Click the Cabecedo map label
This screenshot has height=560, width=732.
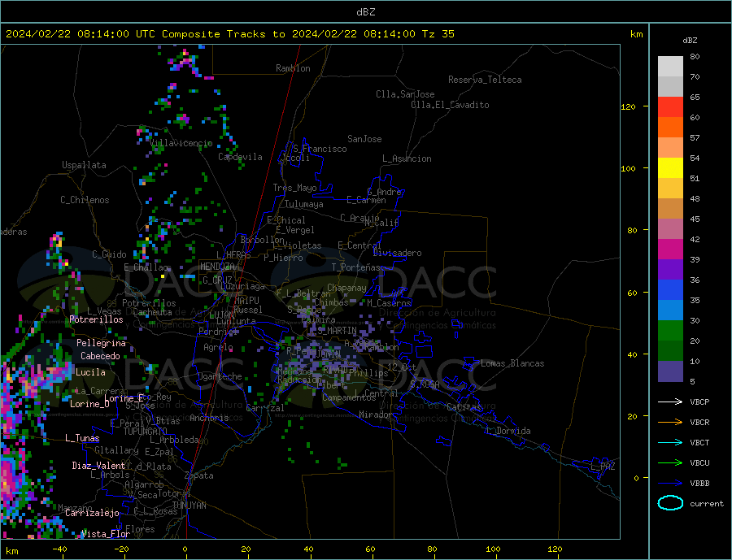click(100, 356)
